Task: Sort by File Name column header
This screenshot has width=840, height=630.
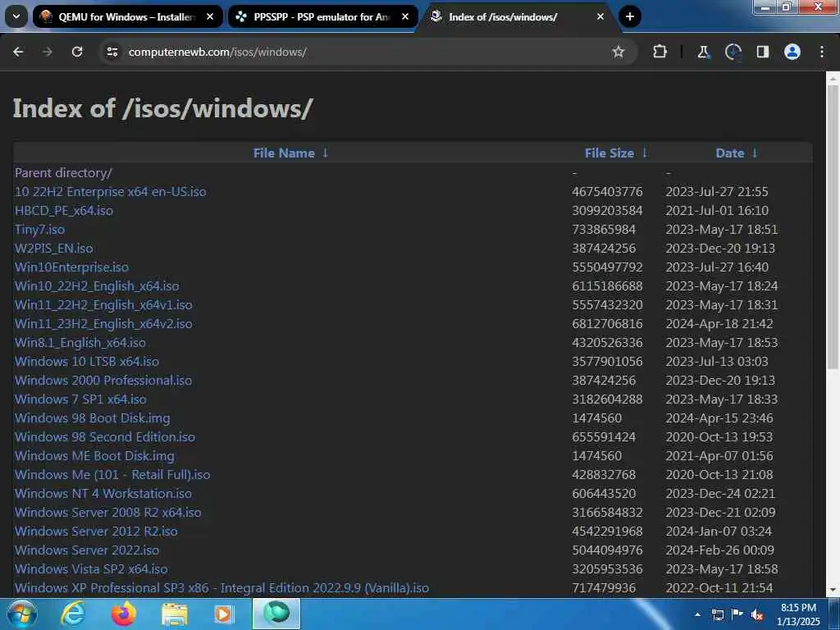Action: click(284, 153)
